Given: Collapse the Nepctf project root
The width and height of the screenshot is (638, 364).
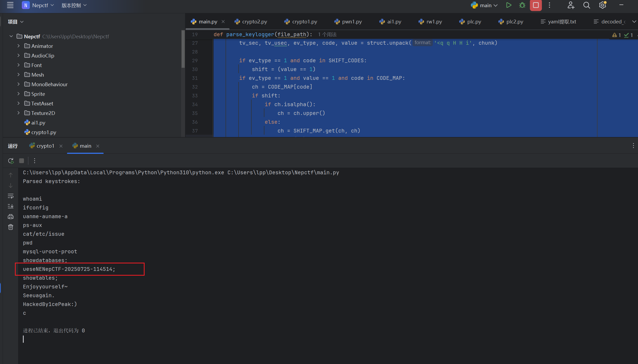Looking at the screenshot, I should tap(11, 36).
